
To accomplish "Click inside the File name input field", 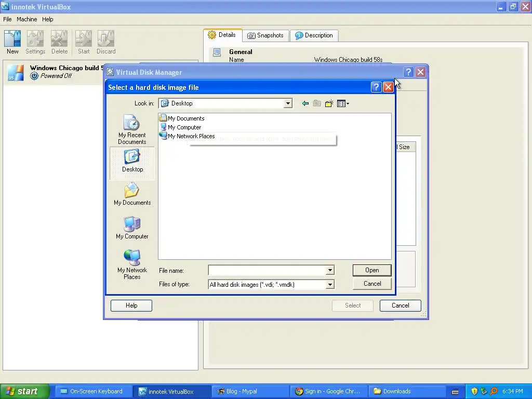I will (267, 270).
